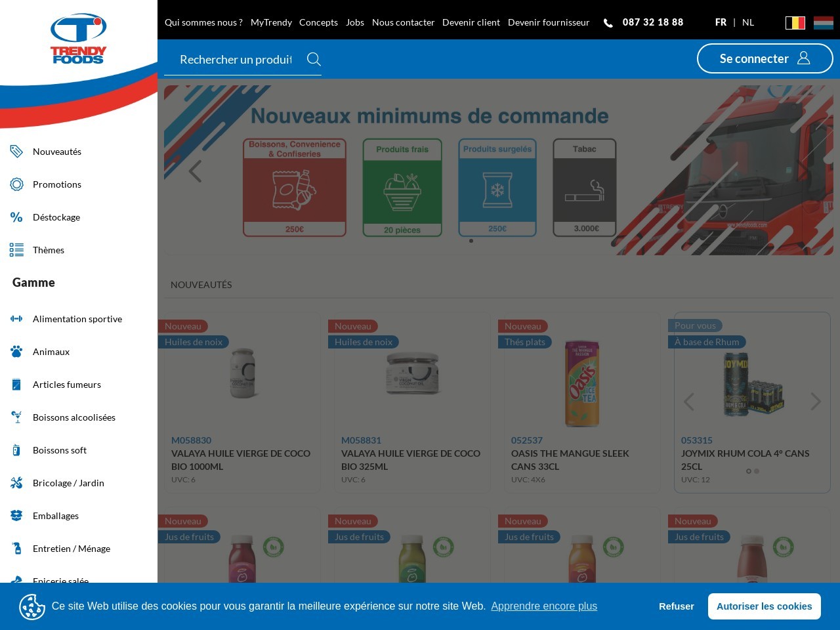Open Nouveautés sidebar link
Screen dimensions: 840x630
point(57,152)
